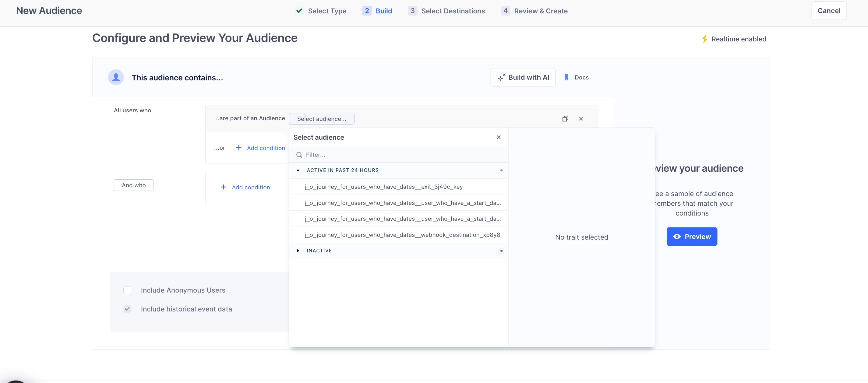
Task: Open the Select audience... dropdown
Action: 321,118
